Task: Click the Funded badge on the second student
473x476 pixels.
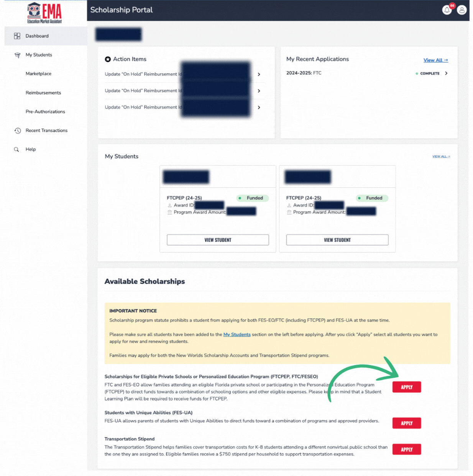Action: tap(371, 198)
